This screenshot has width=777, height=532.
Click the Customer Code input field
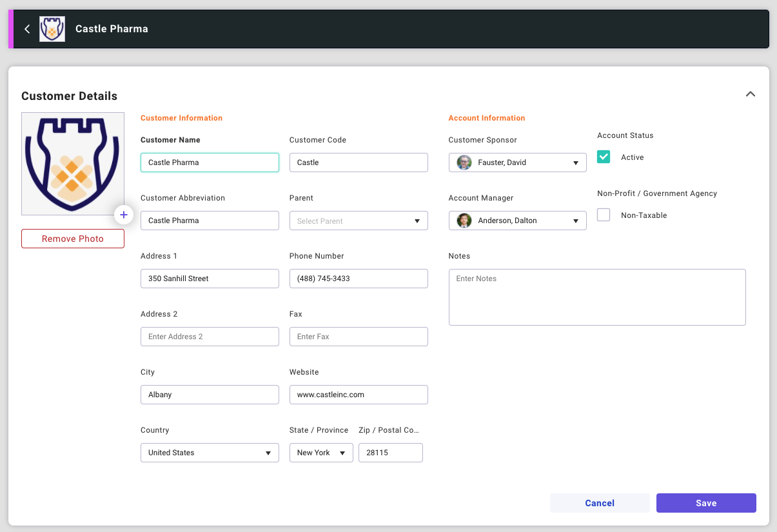tap(359, 163)
